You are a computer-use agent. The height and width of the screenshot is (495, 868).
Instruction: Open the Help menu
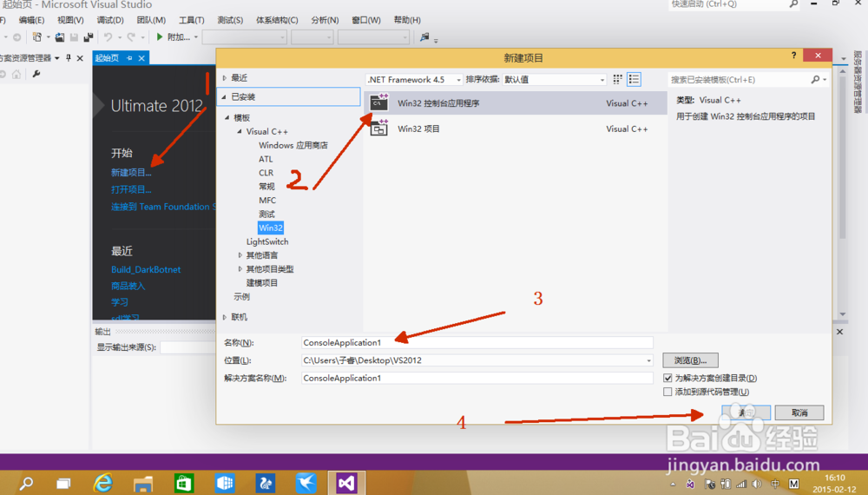407,20
